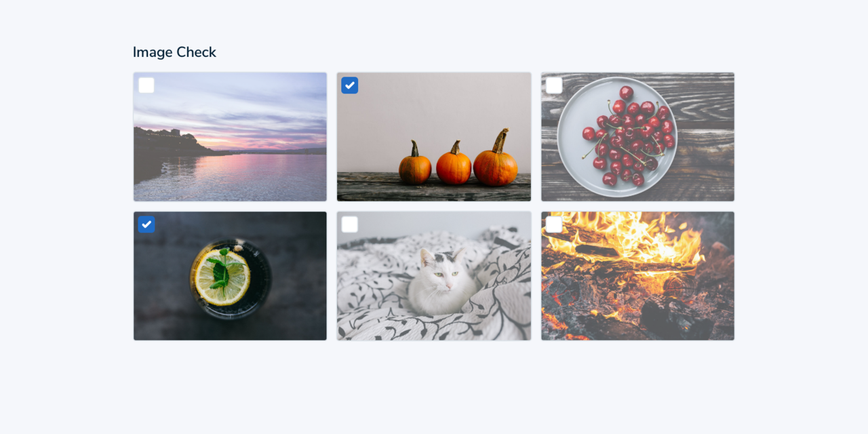Click the gray wall above the pumpkins
Screen dimensions: 868x434
434,108
